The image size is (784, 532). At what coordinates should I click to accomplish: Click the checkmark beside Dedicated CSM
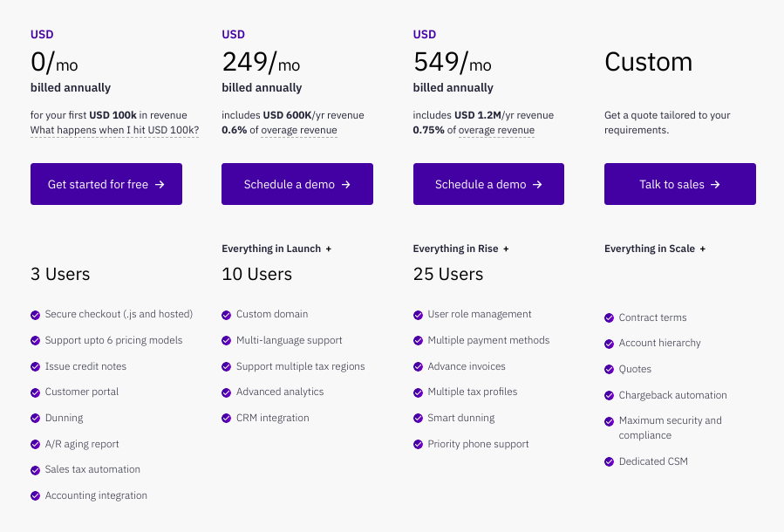pyautogui.click(x=609, y=461)
